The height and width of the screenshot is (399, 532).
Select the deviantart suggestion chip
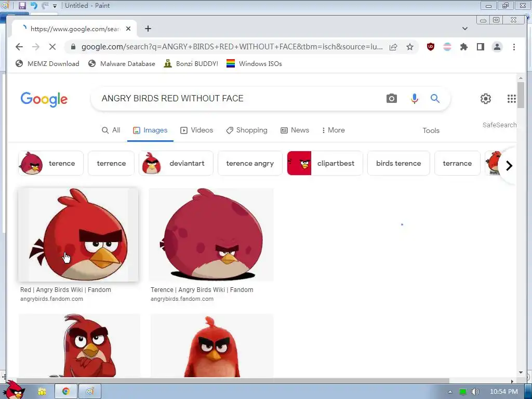point(176,163)
